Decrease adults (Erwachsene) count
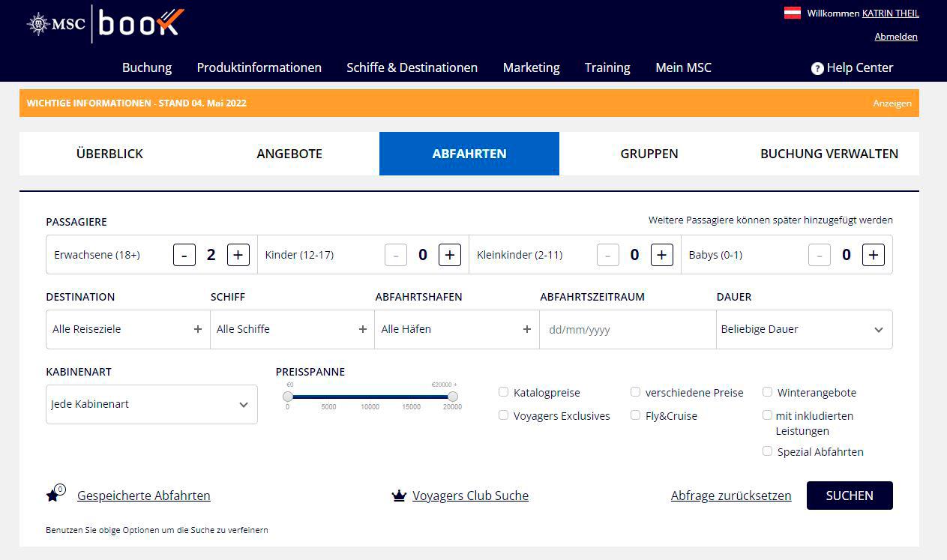This screenshot has width=947, height=560. point(184,255)
